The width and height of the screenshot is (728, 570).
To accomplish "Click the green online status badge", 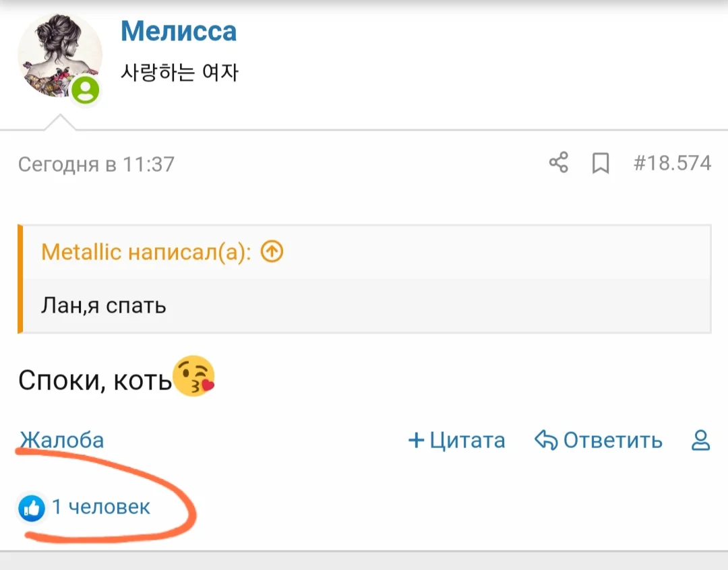I will [x=86, y=90].
